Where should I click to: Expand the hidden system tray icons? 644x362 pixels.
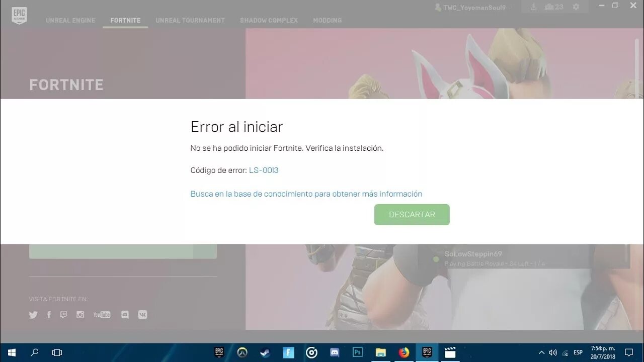click(541, 352)
